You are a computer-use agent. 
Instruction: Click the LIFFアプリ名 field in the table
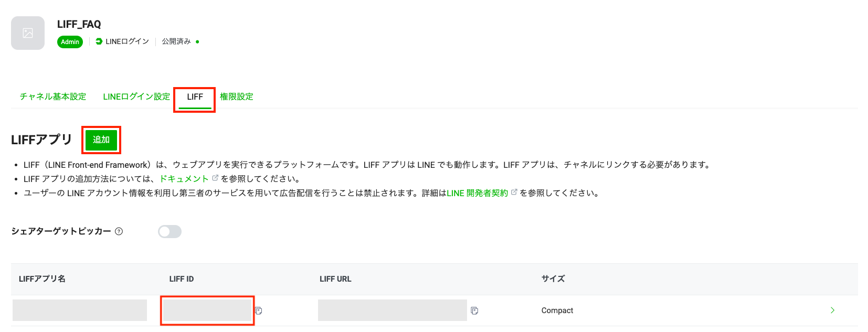click(79, 310)
